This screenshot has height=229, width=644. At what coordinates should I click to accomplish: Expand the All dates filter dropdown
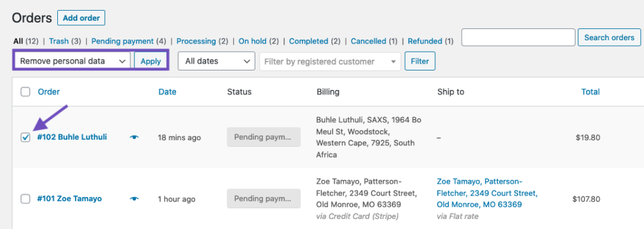(216, 61)
